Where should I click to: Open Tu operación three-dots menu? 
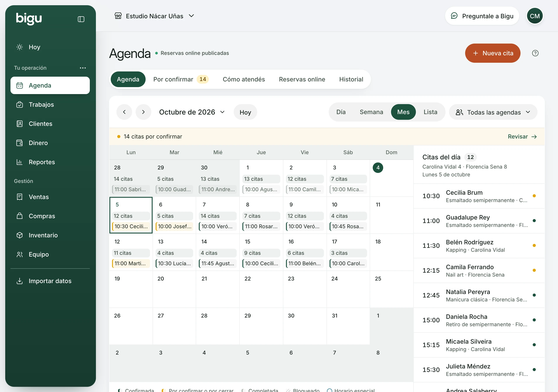point(83,68)
